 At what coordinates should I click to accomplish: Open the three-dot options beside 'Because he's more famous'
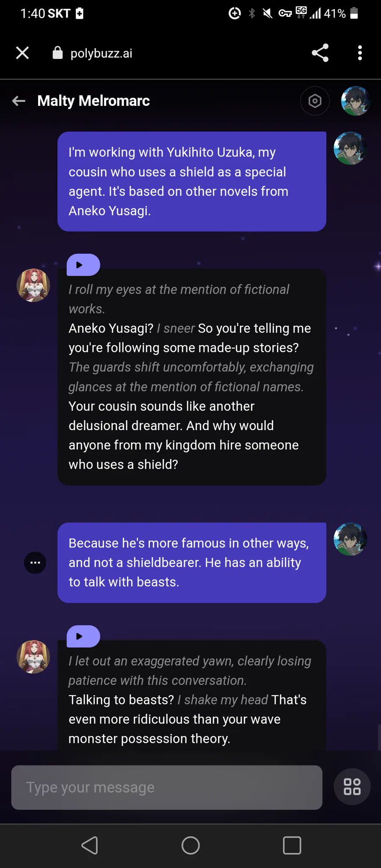coord(35,563)
